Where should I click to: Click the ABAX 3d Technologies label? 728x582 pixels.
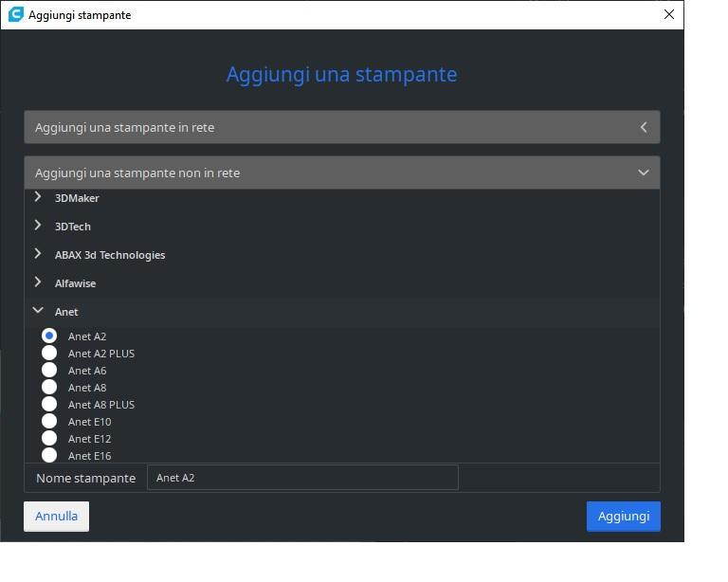click(x=110, y=255)
